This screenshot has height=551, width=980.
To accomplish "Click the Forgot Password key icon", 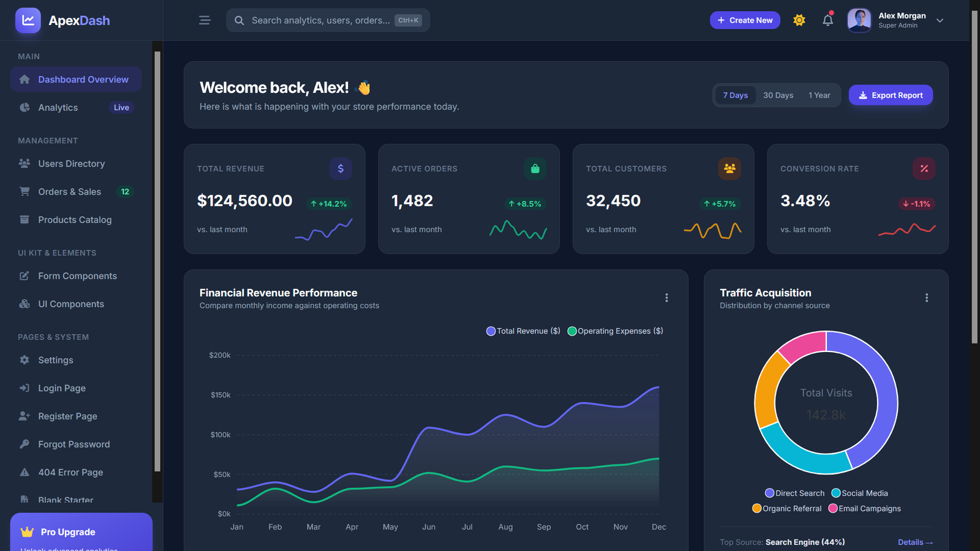I will (24, 444).
